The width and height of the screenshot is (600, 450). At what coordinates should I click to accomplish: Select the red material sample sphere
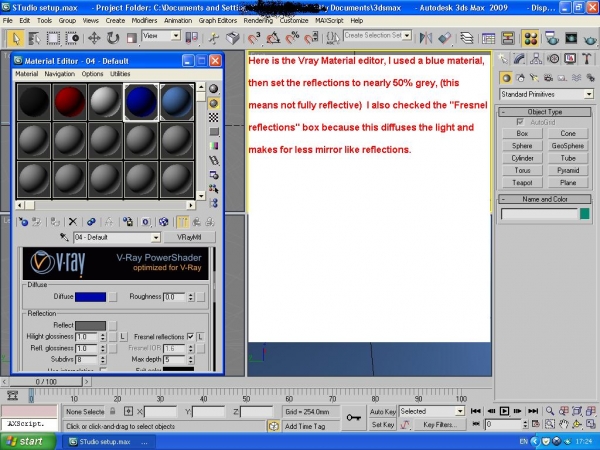(69, 102)
